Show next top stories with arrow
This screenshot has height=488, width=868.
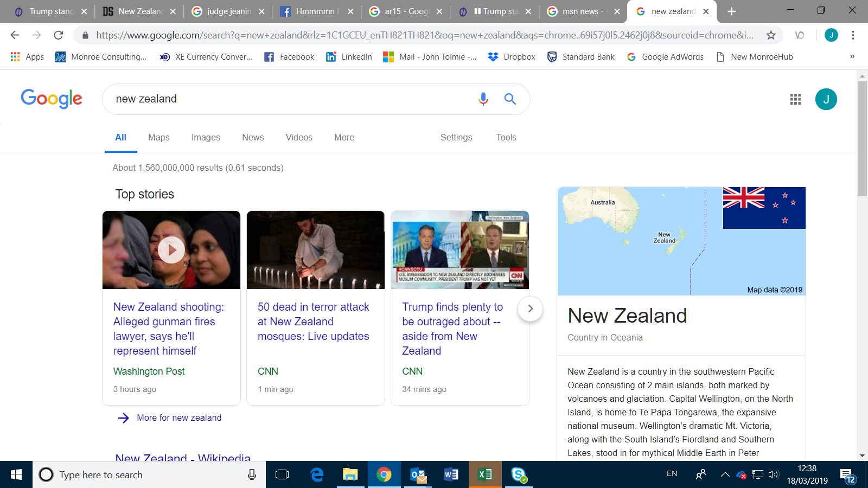point(530,309)
